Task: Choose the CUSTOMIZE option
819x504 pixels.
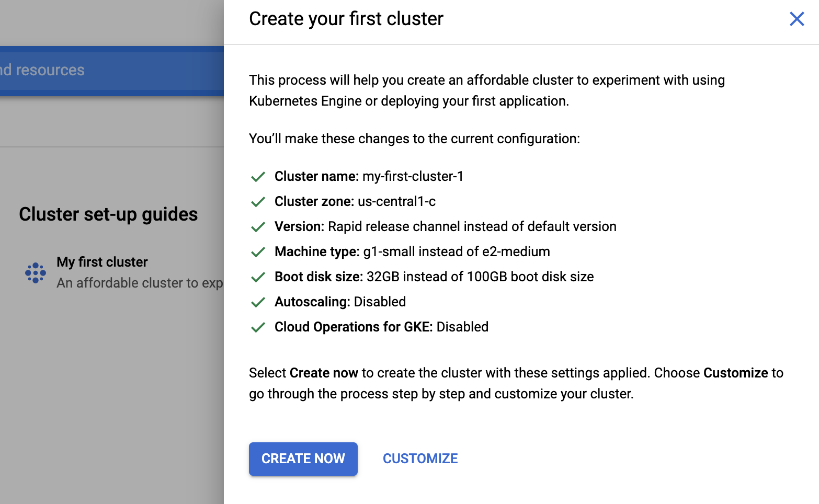Action: click(x=420, y=459)
